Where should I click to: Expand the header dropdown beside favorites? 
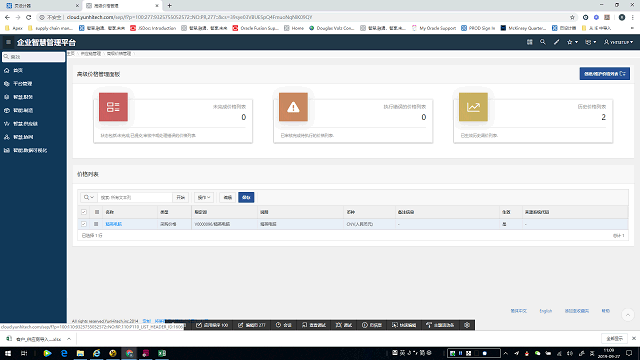(591, 42)
